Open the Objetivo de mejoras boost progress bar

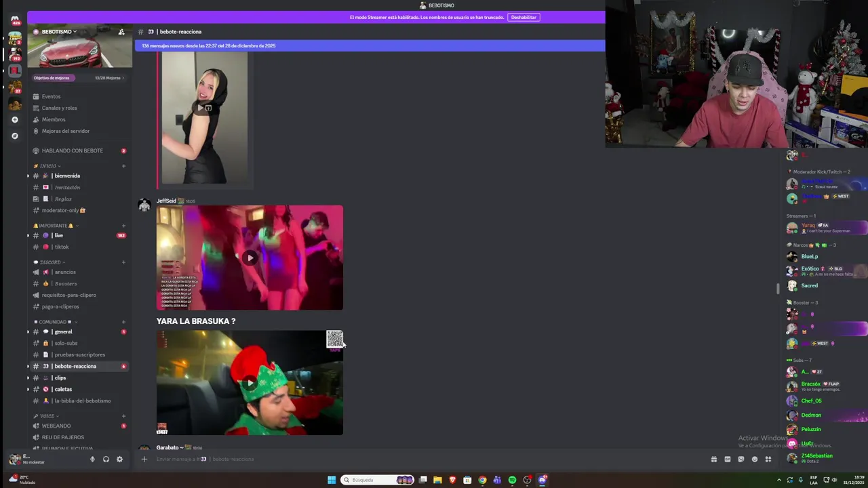(79, 78)
